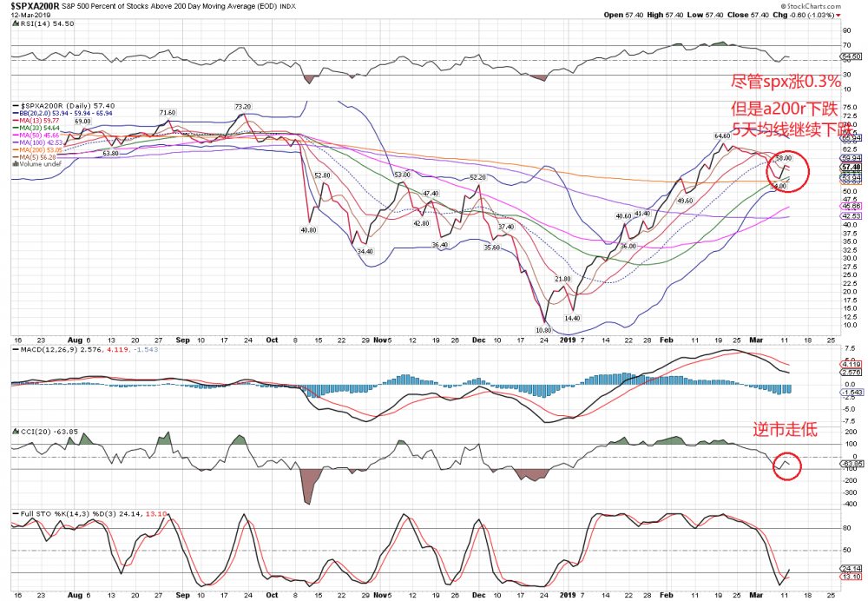Click the 36.00 price label

click(628, 246)
